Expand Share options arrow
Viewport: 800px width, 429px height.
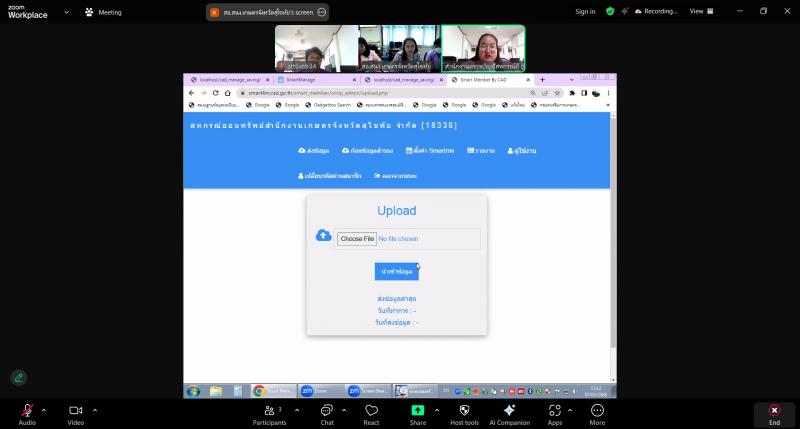437,410
